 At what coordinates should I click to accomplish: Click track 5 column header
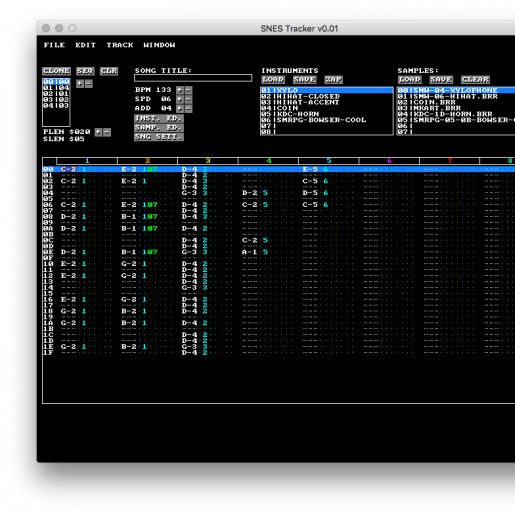tap(329, 161)
